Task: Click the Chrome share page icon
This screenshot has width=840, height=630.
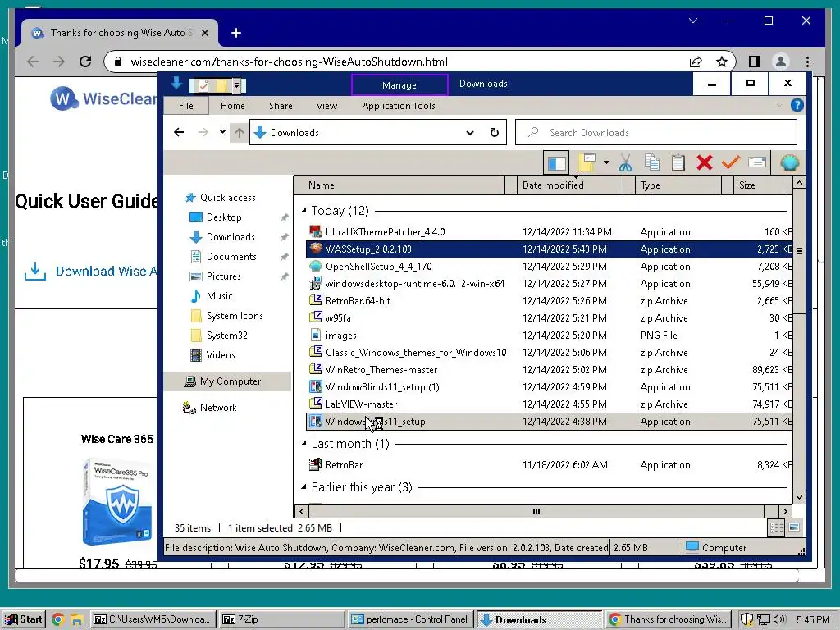Action: 696,62
